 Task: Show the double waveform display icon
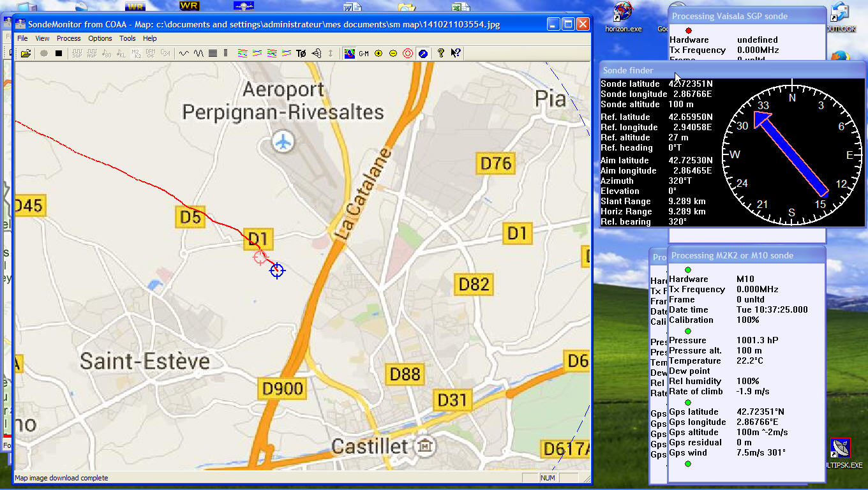(x=198, y=54)
